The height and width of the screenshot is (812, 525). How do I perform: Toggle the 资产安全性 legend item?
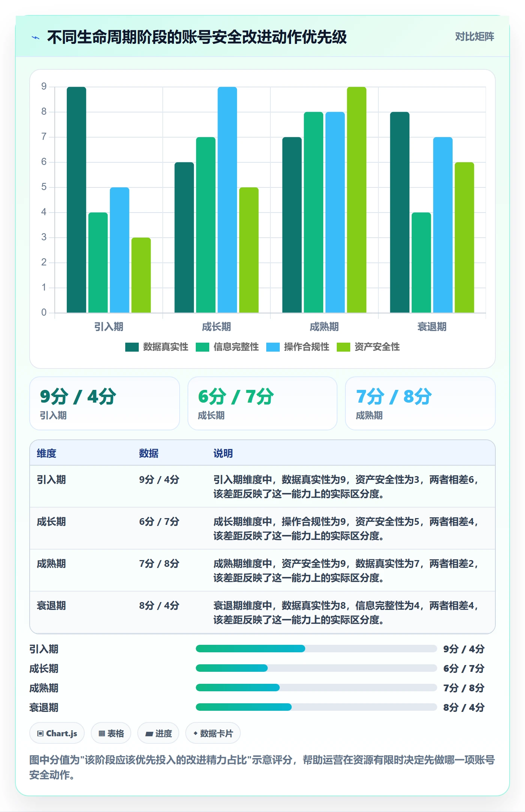[368, 347]
